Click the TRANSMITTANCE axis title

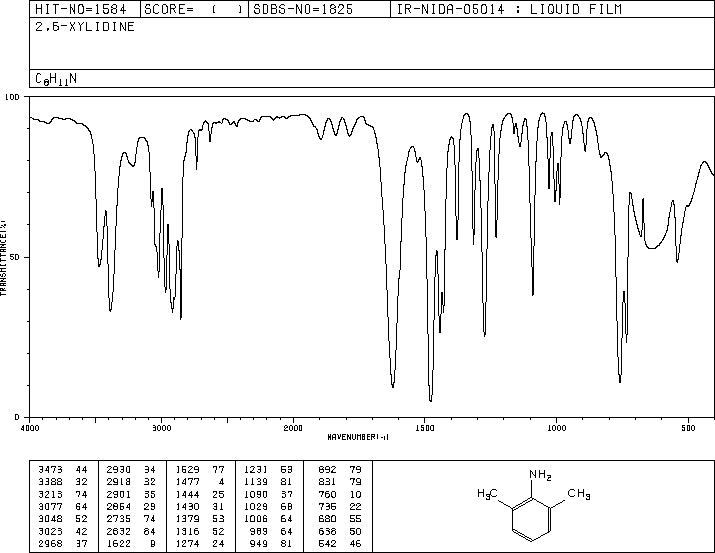(x=3, y=258)
